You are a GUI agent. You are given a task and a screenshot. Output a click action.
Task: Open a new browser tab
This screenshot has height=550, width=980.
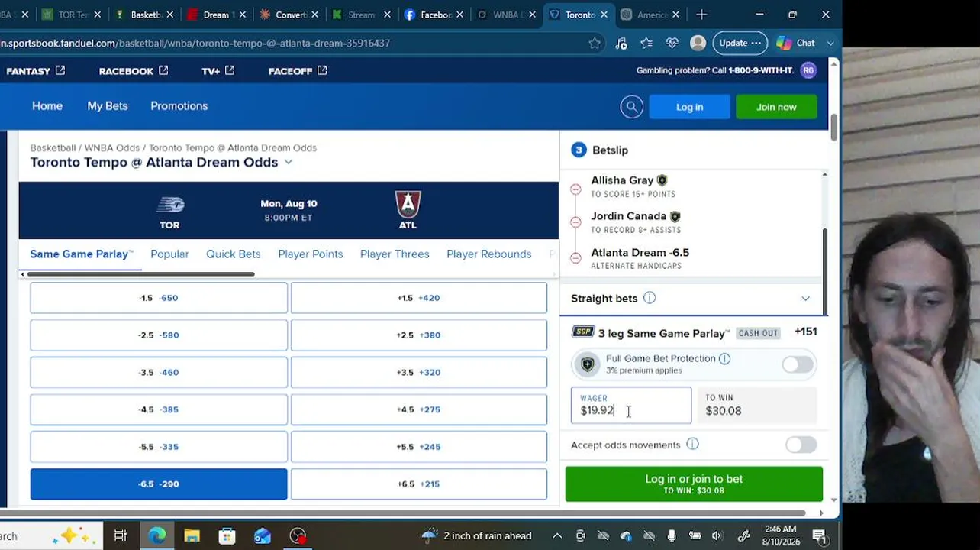click(701, 15)
